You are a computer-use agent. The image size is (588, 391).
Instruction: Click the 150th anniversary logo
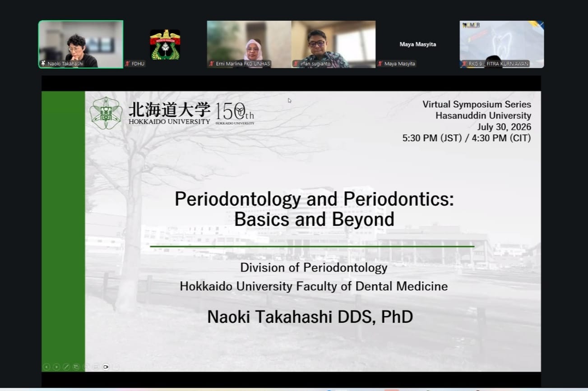pyautogui.click(x=235, y=114)
